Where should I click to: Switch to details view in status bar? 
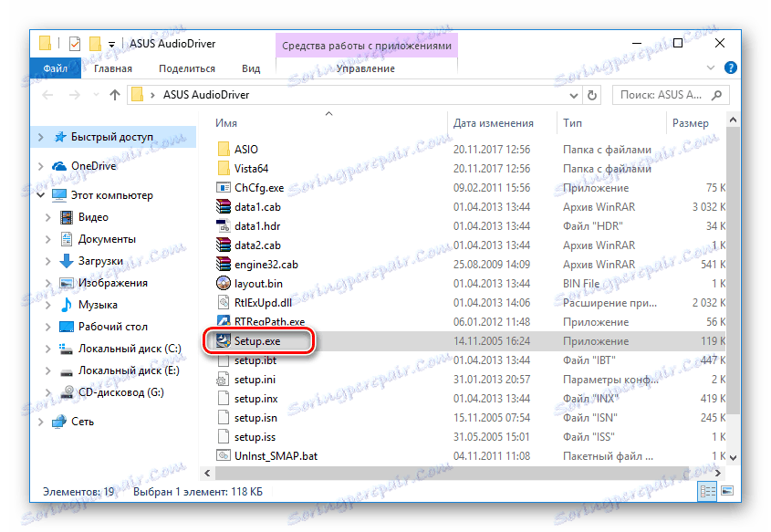click(x=707, y=491)
